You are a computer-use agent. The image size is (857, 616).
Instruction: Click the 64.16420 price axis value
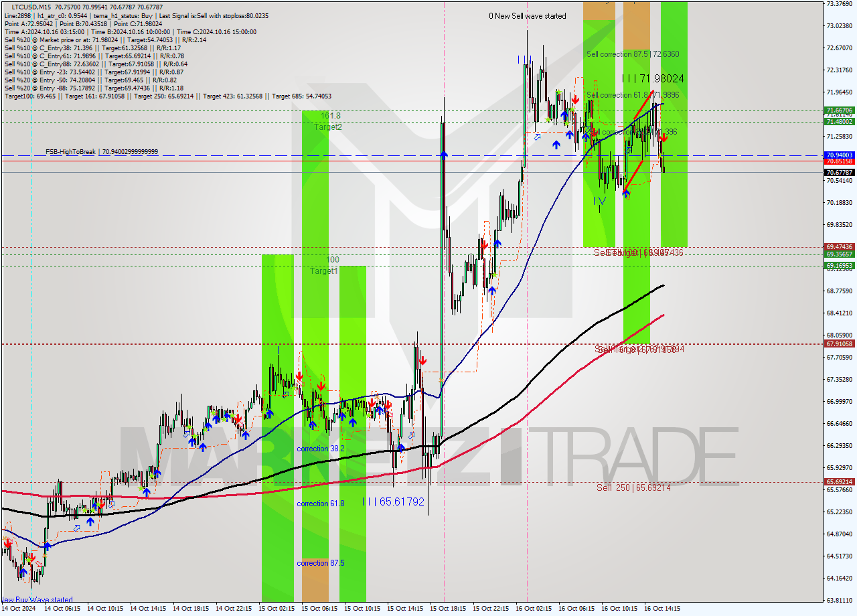click(839, 578)
